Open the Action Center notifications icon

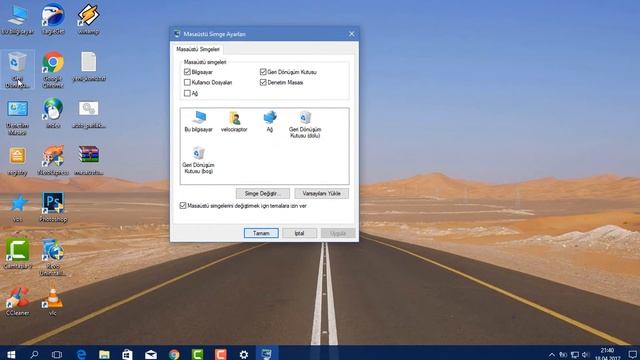[632, 354]
